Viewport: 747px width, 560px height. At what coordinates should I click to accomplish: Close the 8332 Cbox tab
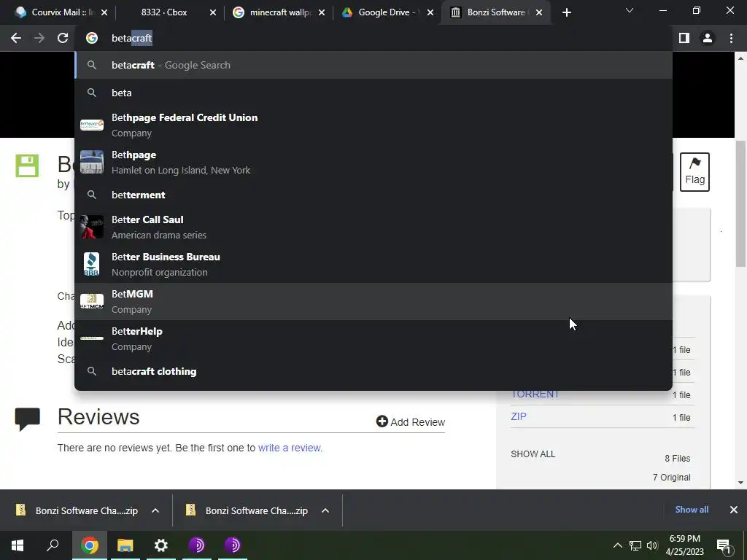point(213,13)
